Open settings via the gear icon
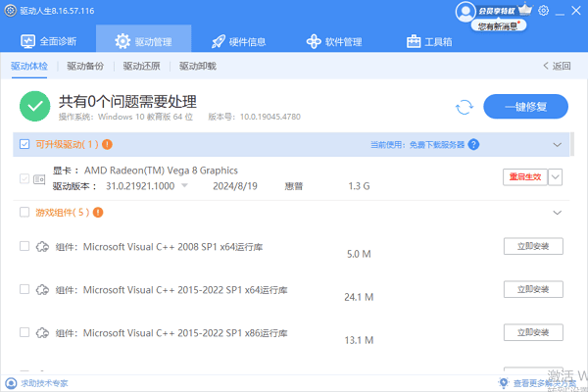588x392 pixels. tap(544, 12)
